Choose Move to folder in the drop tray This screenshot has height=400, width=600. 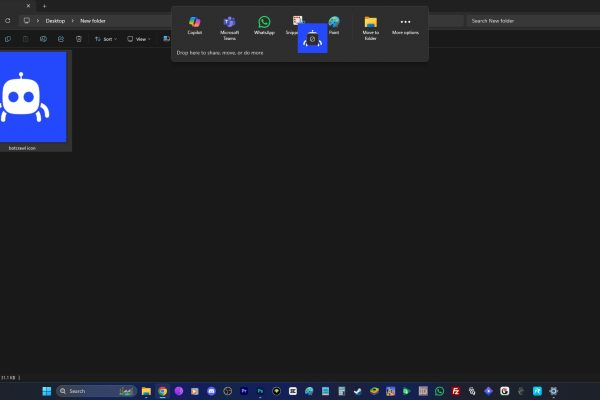tap(370, 28)
